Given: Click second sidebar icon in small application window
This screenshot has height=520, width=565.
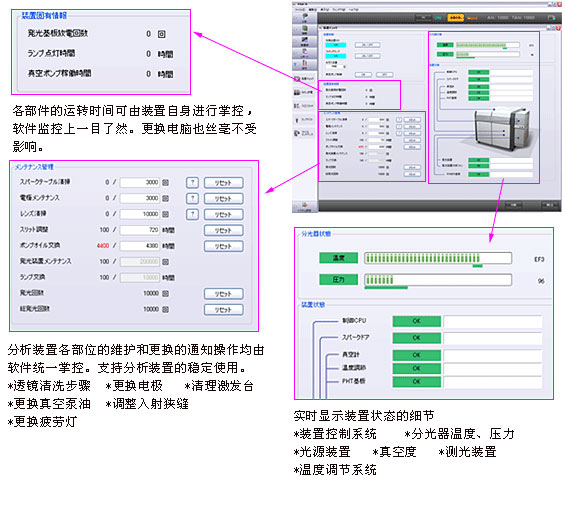Looking at the screenshot, I should click(304, 30).
